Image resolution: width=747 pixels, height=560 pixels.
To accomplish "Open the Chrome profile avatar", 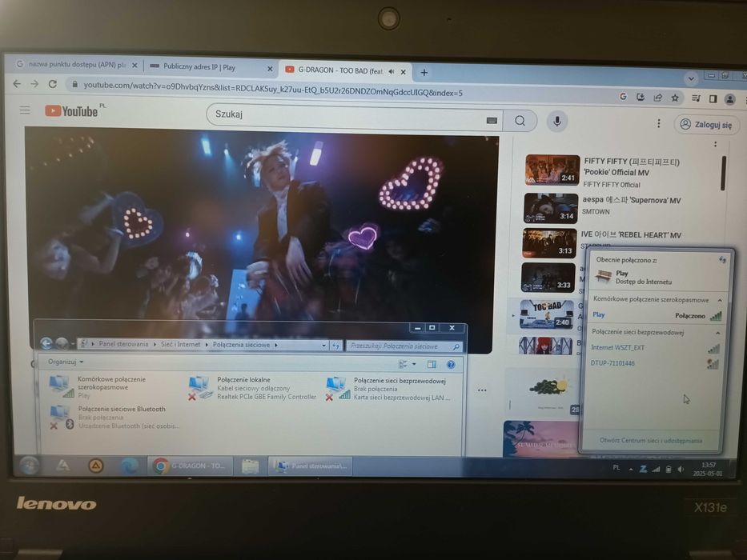I will pyautogui.click(x=730, y=99).
